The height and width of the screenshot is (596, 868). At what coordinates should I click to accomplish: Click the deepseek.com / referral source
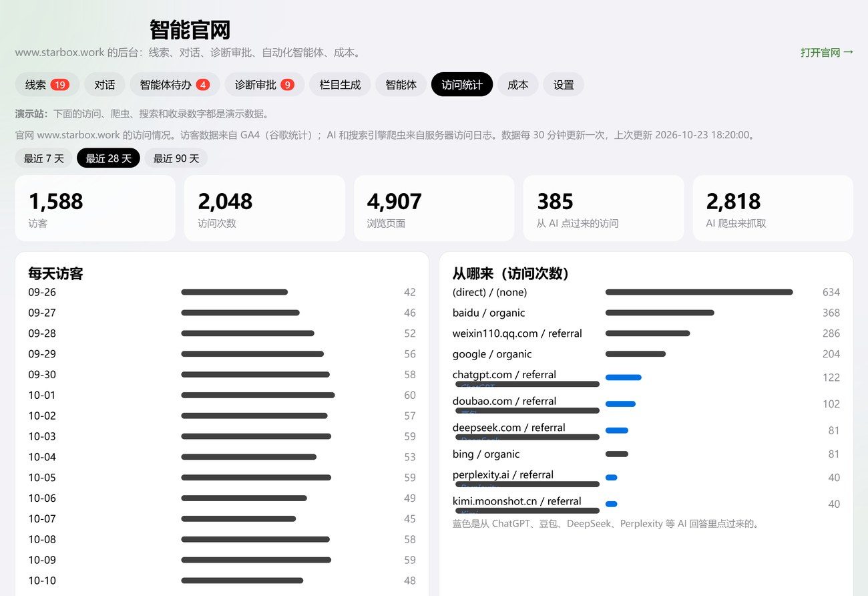pos(509,428)
